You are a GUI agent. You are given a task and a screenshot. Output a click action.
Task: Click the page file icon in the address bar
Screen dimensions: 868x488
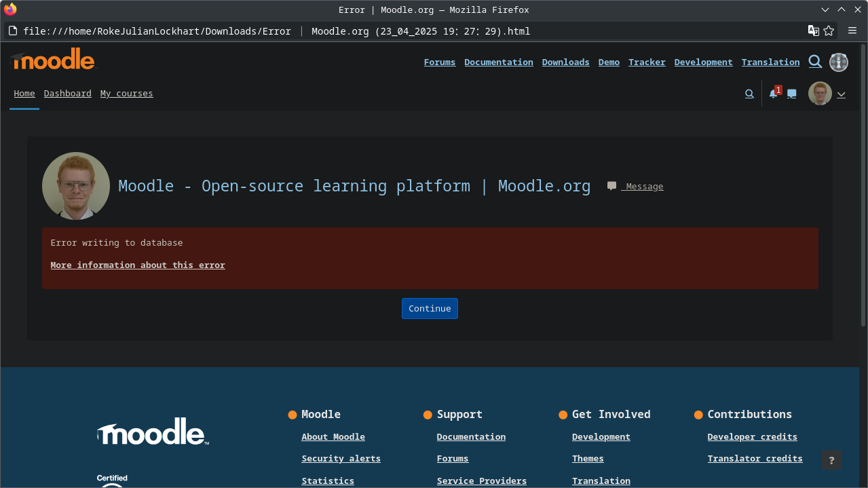click(13, 31)
